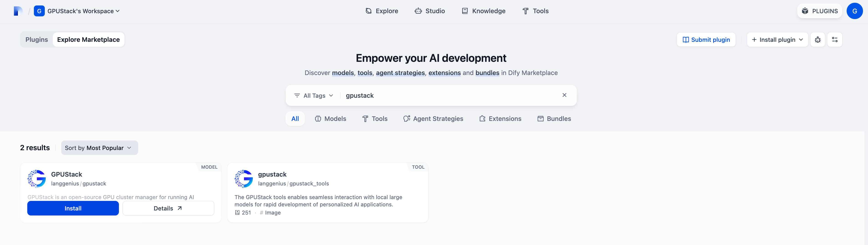Open the All Tags filter dropdown
Image resolution: width=868 pixels, height=245 pixels.
[314, 96]
